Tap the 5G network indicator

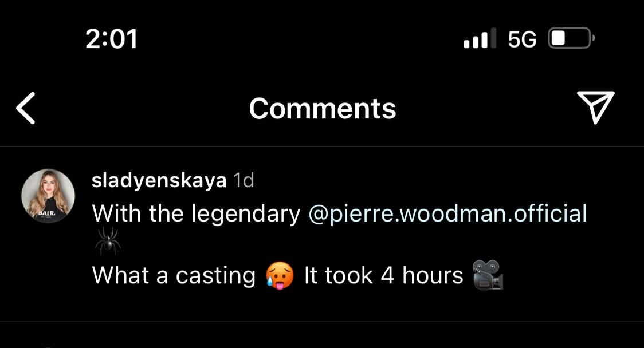tap(522, 39)
